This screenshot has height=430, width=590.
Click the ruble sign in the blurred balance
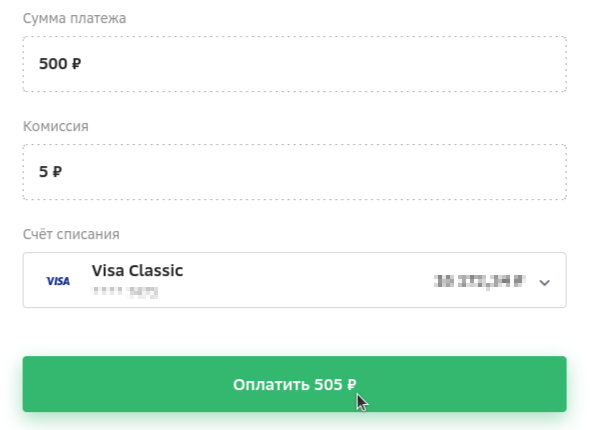pyautogui.click(x=520, y=281)
